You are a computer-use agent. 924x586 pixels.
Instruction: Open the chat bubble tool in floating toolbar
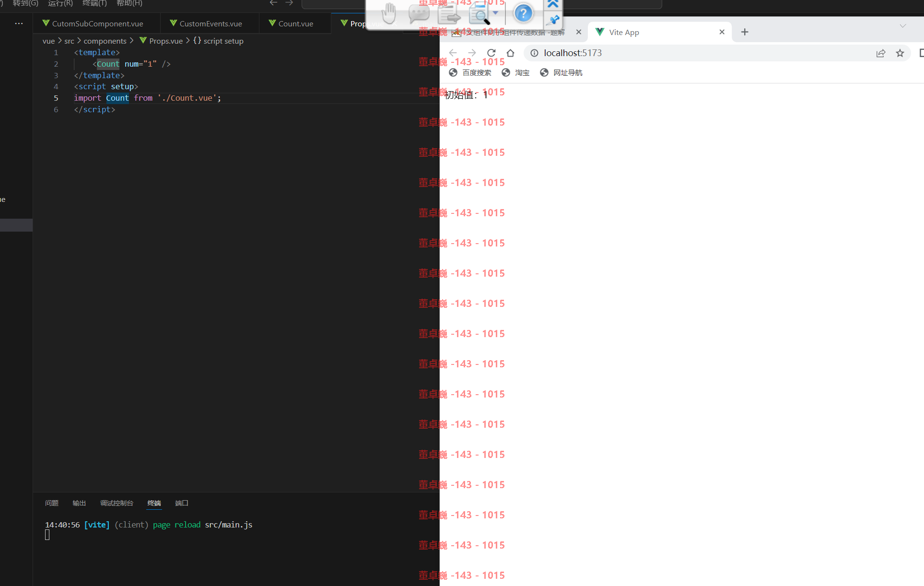tap(419, 13)
